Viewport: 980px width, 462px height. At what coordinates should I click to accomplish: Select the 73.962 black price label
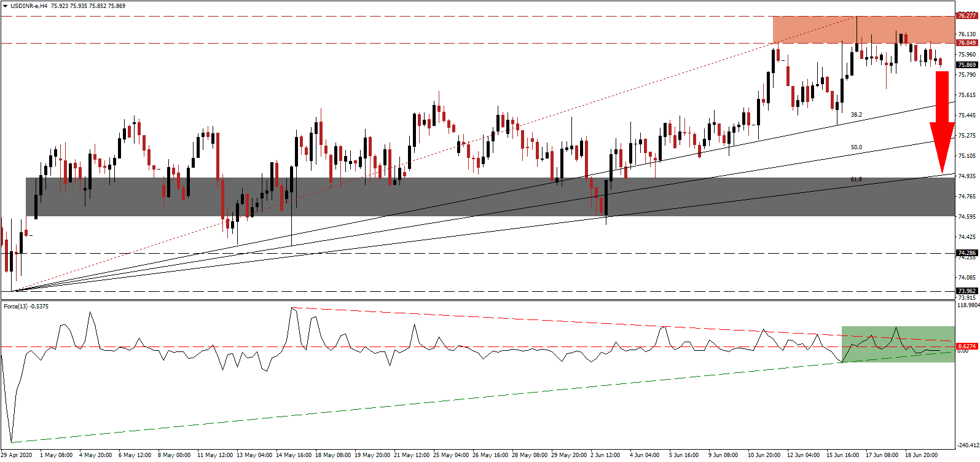(966, 291)
